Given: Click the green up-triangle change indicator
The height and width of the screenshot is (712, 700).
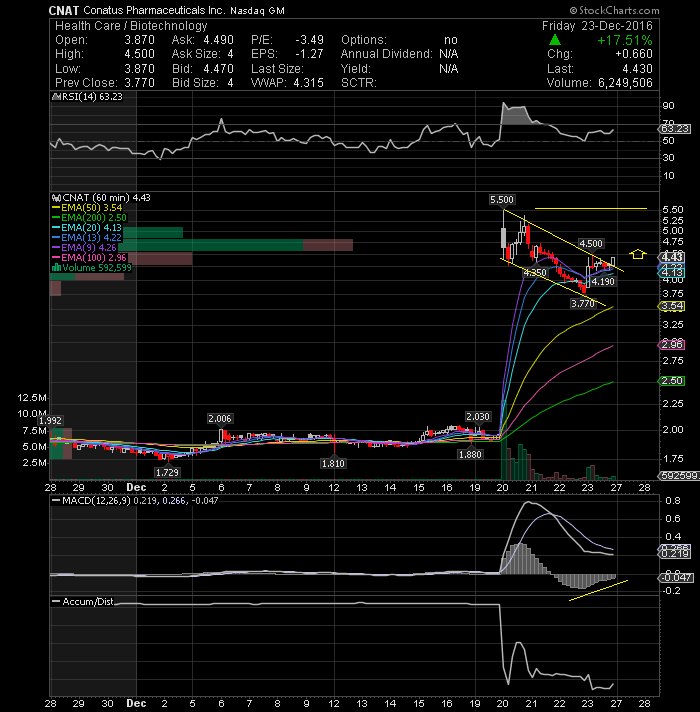Looking at the screenshot, I should (x=554, y=40).
